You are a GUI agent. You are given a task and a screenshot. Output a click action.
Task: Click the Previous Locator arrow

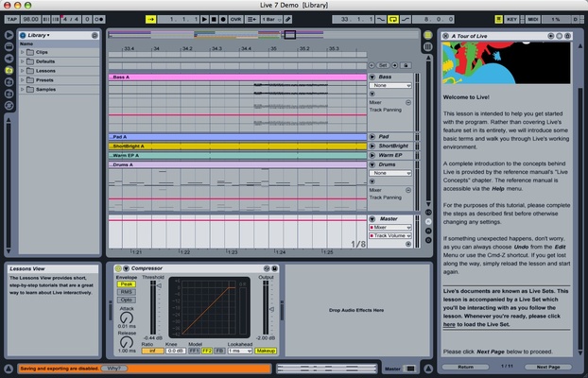[372, 65]
